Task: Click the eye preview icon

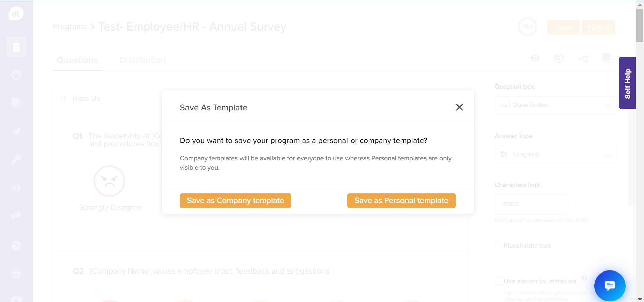Action: pos(535,59)
